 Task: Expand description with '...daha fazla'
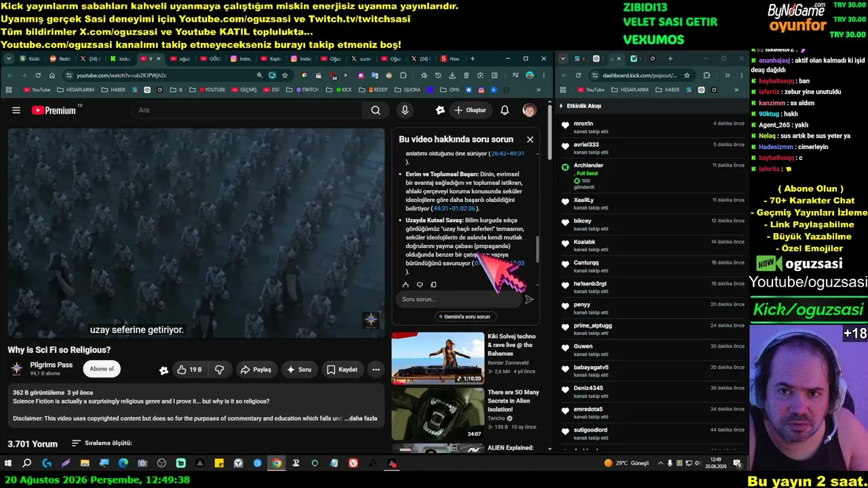[x=361, y=418]
